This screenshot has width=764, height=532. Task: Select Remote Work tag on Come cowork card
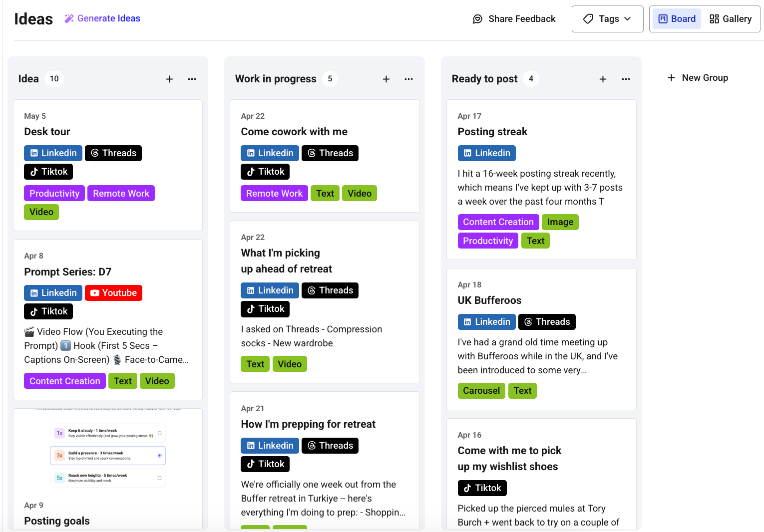[x=274, y=193]
